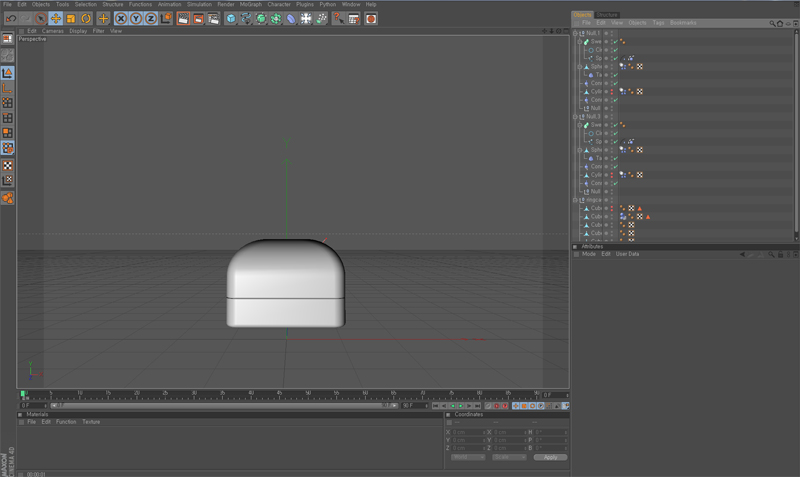The width and height of the screenshot is (800, 477).
Task: Collapse the first Sweep object under Null.1
Action: pyautogui.click(x=580, y=42)
